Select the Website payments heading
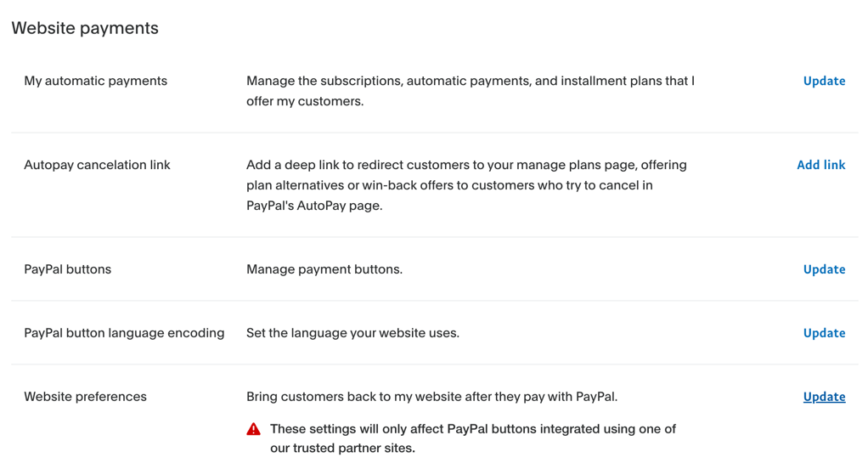The image size is (868, 469). pos(85,28)
